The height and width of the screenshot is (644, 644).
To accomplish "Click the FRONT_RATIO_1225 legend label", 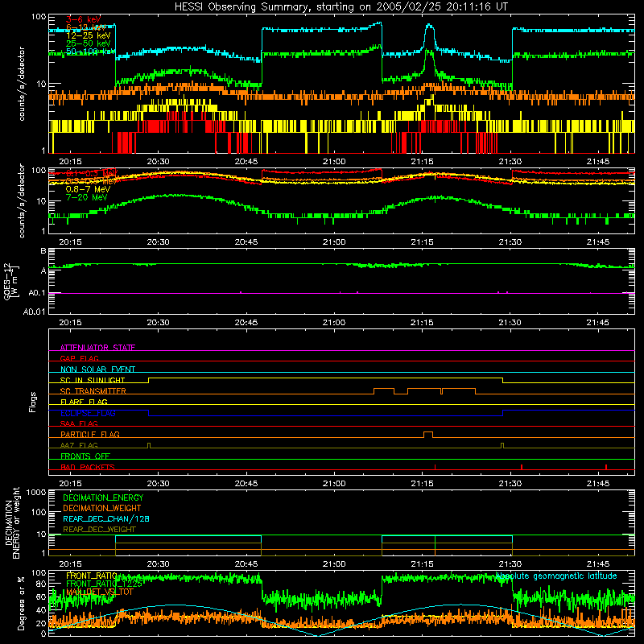I will [104, 584].
